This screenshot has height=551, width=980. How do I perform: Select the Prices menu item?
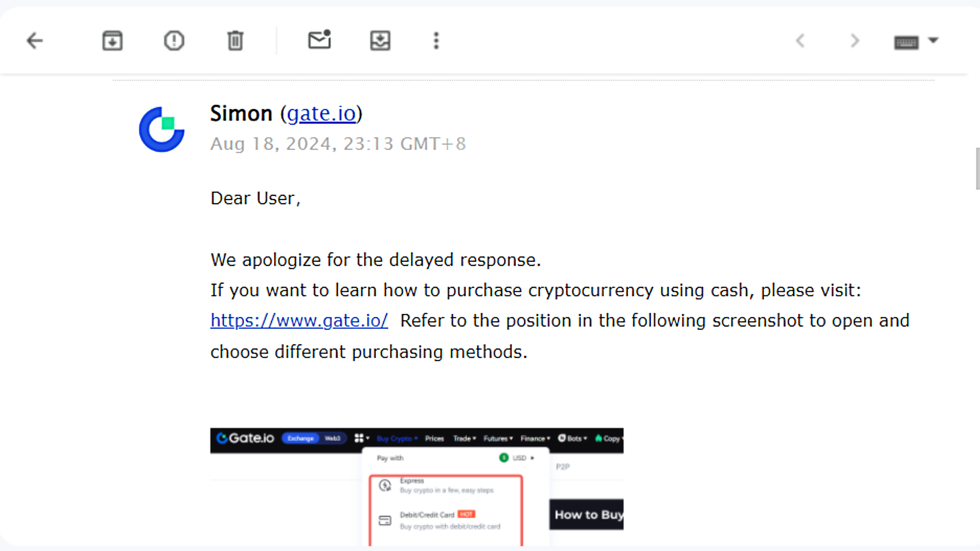[434, 438]
